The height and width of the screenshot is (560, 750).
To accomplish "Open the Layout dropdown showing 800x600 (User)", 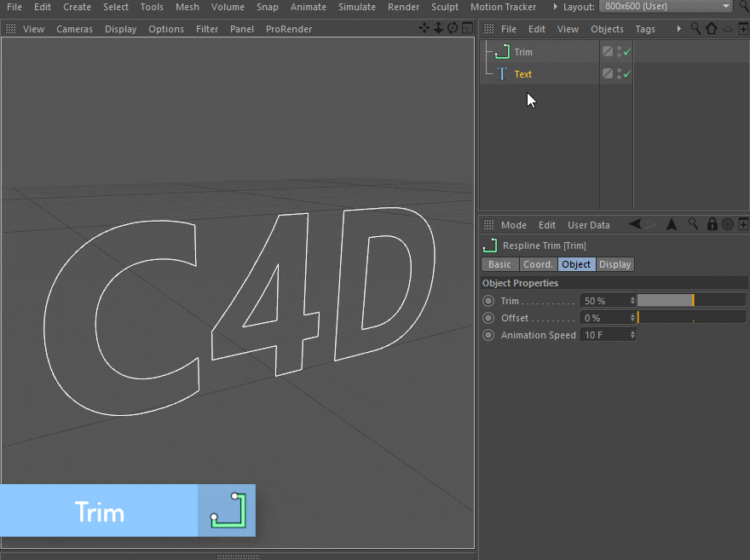I will pyautogui.click(x=666, y=7).
